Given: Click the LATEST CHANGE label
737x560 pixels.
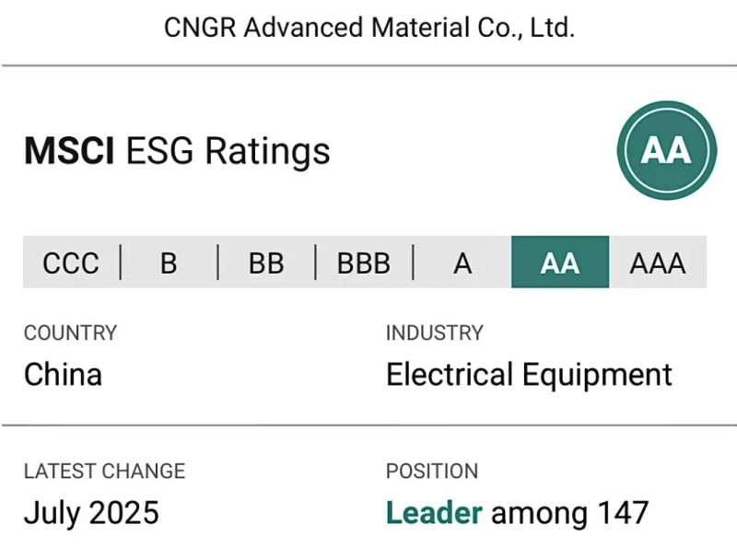Looking at the screenshot, I should tap(104, 471).
